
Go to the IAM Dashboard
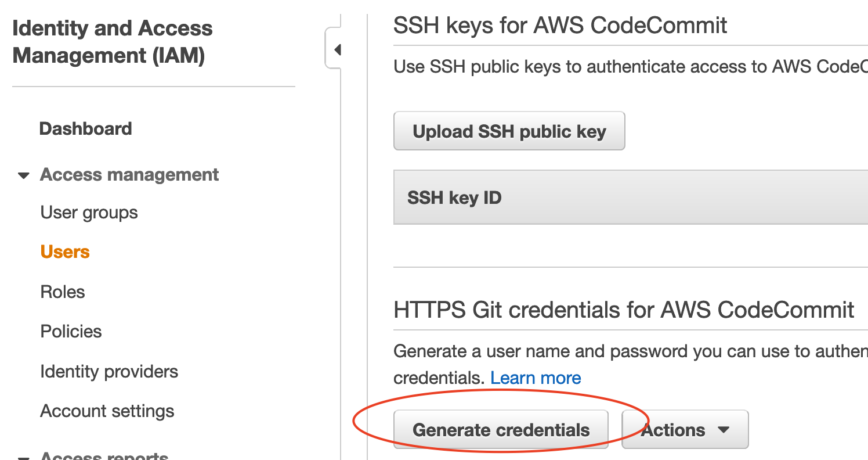(x=86, y=128)
